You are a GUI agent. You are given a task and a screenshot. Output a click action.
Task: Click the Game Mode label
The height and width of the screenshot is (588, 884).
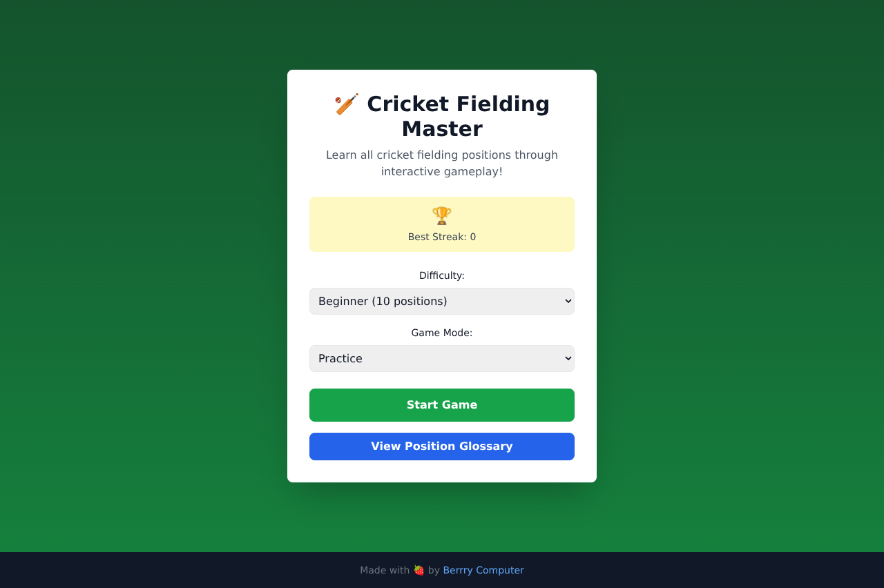pyautogui.click(x=441, y=332)
